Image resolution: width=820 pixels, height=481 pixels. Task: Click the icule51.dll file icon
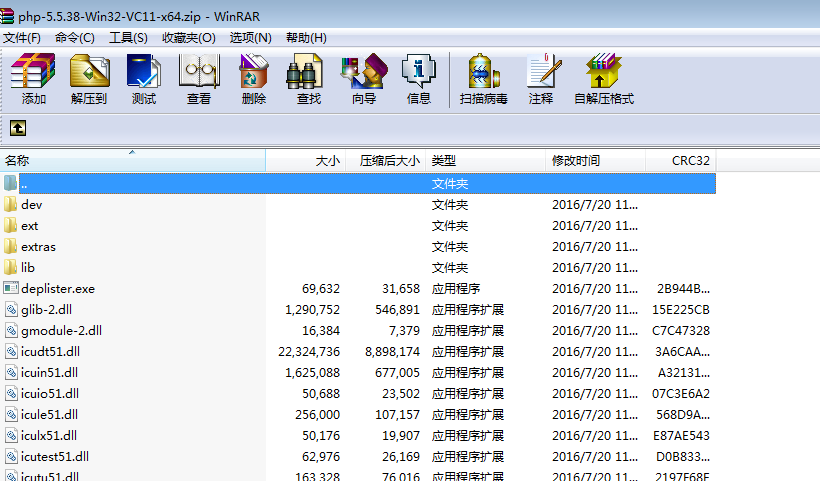11,414
